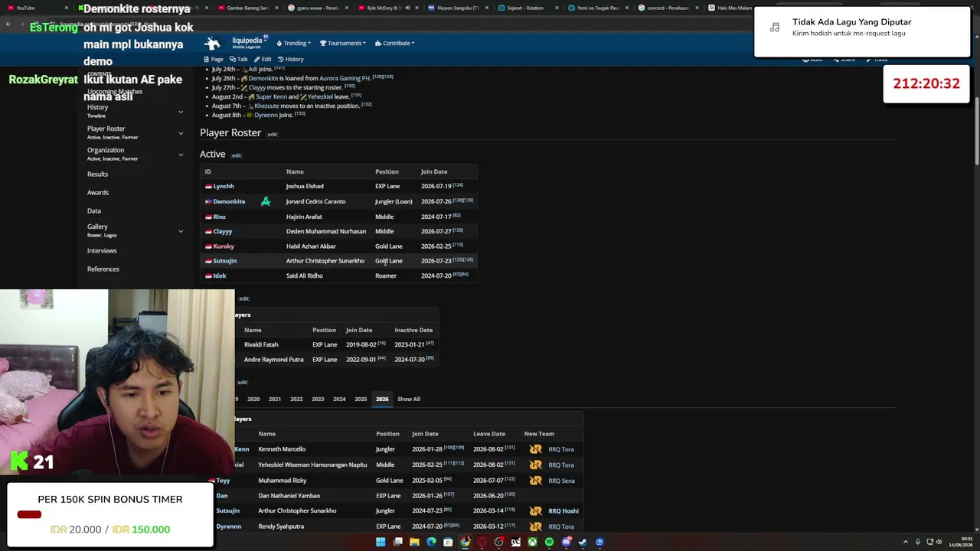Expand the Gallery contents section

181,231
